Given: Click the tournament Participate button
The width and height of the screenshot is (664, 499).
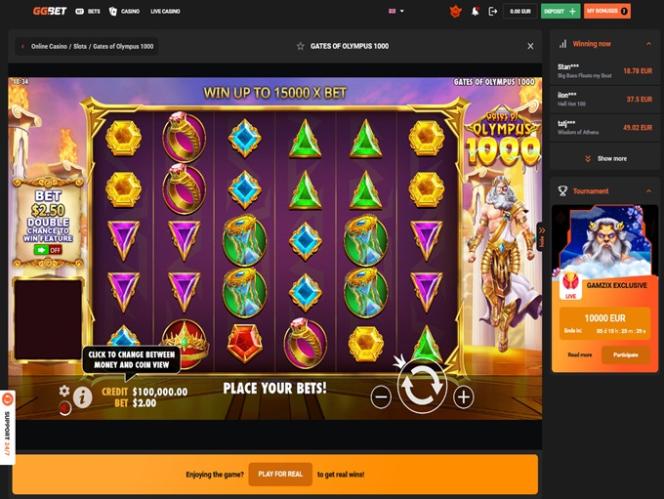Looking at the screenshot, I should [625, 355].
